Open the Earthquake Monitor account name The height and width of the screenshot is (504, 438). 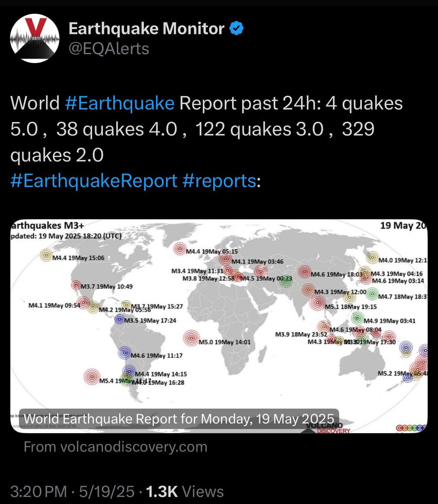[x=146, y=29]
